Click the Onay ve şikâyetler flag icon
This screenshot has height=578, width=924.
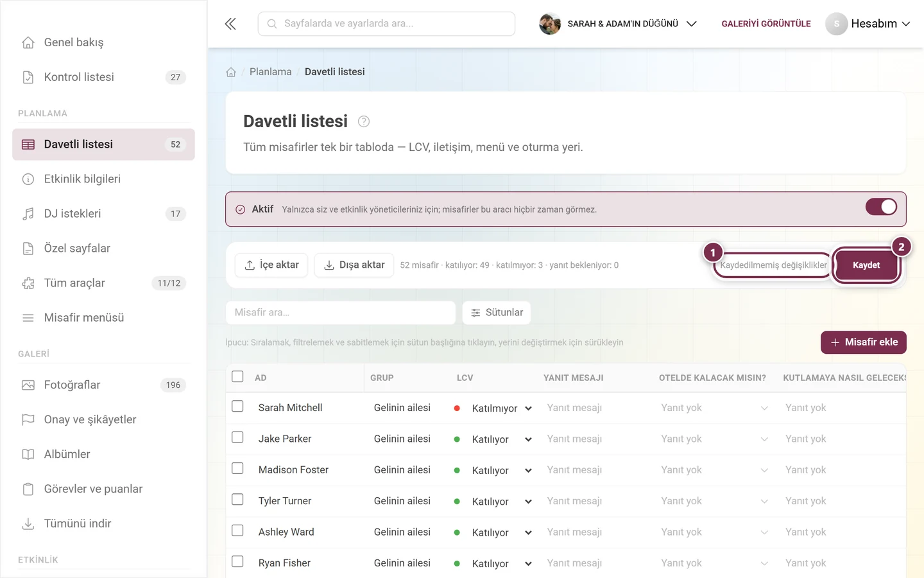28,420
